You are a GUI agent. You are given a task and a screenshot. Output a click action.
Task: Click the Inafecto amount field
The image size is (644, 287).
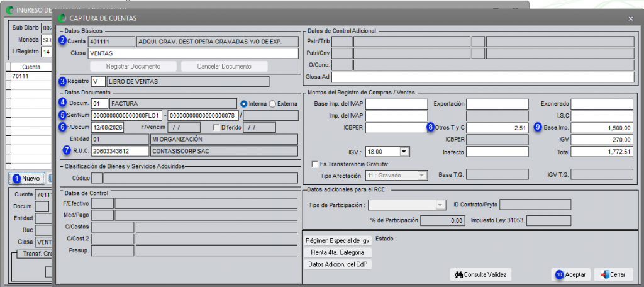pos(497,152)
